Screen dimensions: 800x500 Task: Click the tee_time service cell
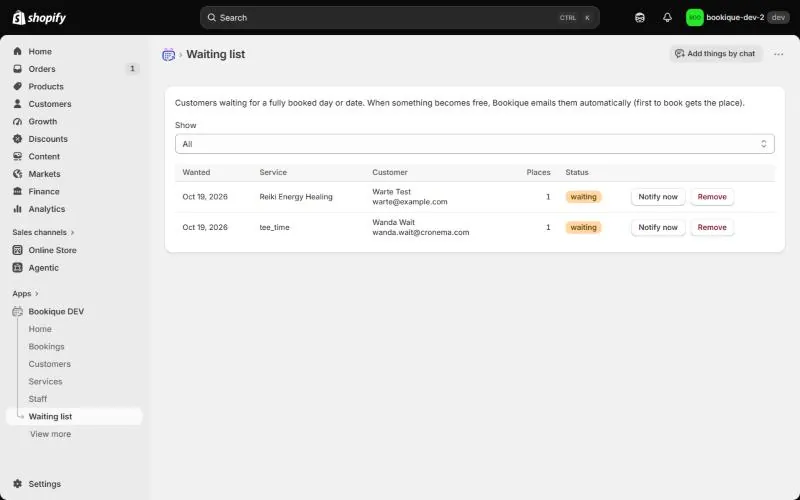[x=274, y=227]
